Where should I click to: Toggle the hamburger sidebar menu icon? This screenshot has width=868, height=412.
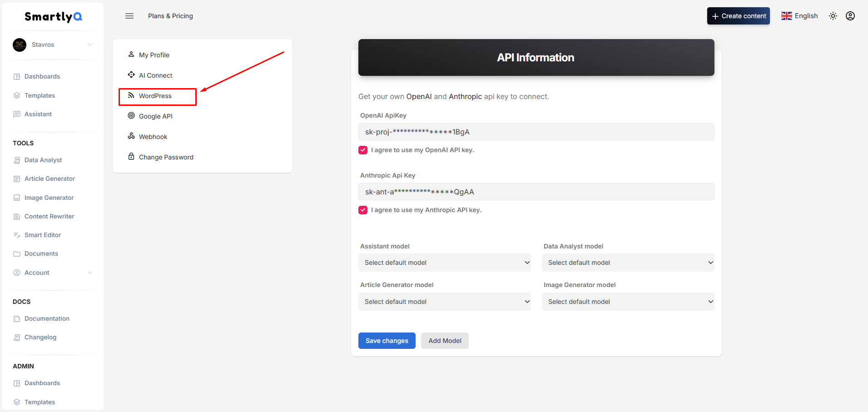click(129, 16)
